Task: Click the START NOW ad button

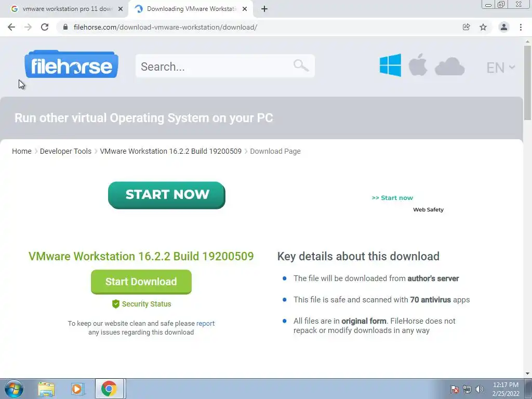Action: [167, 195]
